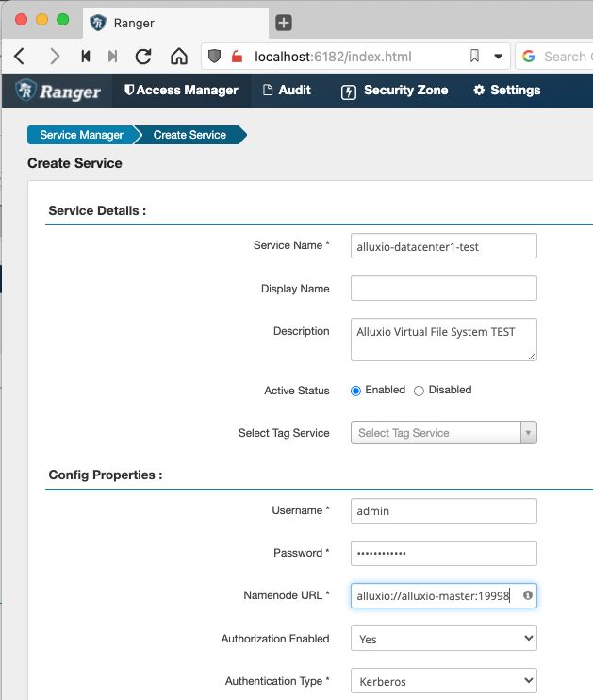Screen dimensions: 593x700
Task: Click the Service Name field
Action: tap(443, 246)
